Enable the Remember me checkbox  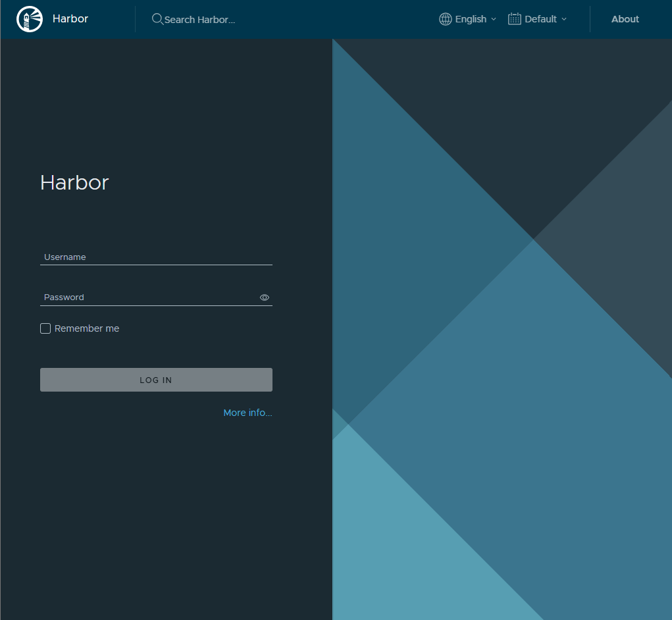(45, 328)
